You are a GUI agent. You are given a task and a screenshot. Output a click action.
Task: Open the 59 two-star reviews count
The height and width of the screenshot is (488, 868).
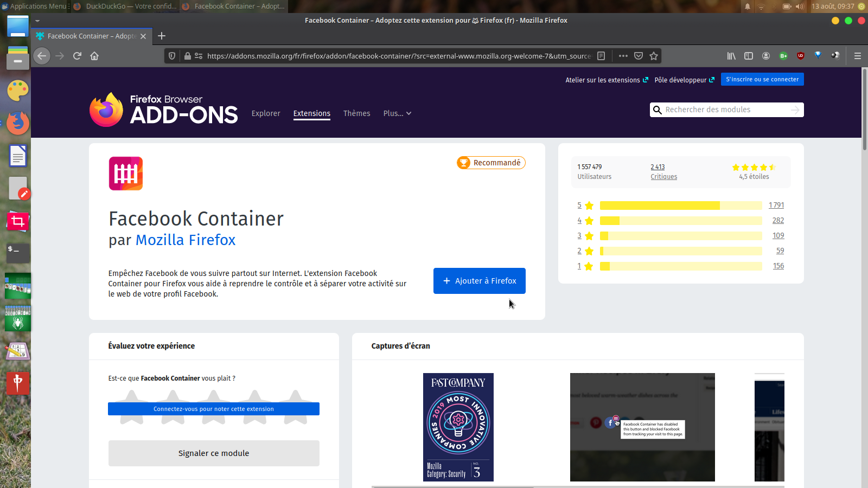coord(780,251)
